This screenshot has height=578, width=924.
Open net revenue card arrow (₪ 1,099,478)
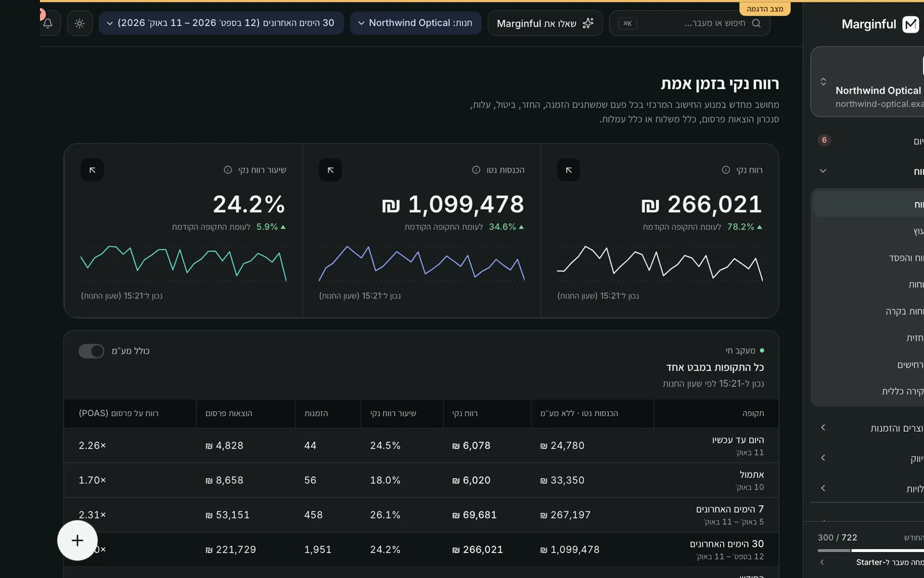pos(330,170)
